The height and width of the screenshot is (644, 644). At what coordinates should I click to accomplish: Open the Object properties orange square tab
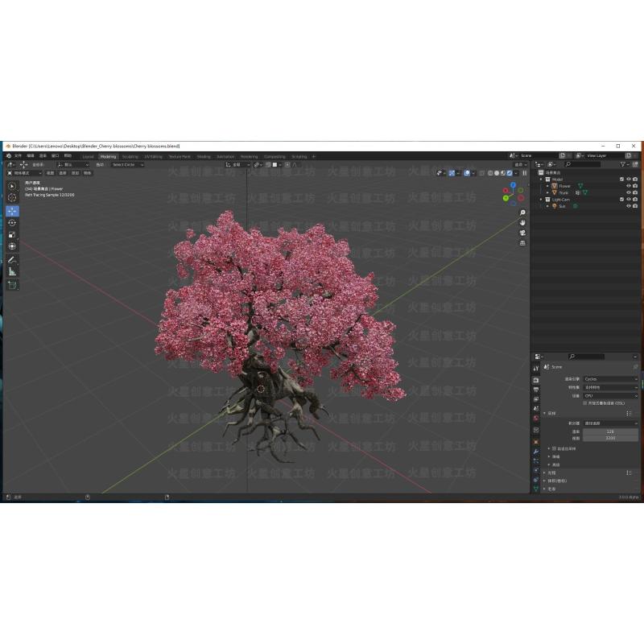(535, 442)
